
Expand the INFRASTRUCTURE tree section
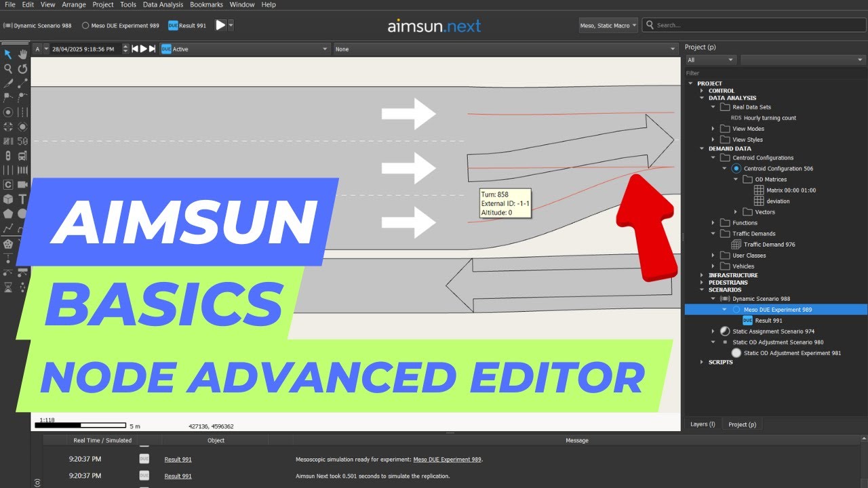pos(702,275)
